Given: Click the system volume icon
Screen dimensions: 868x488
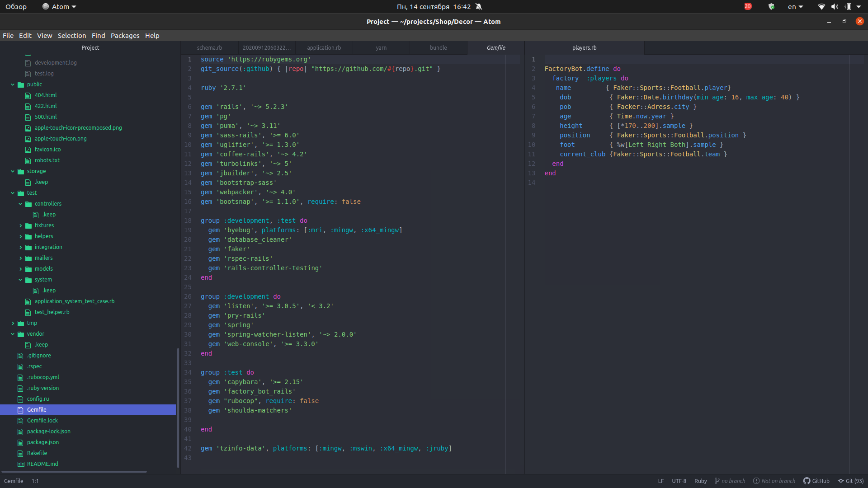Looking at the screenshot, I should pos(835,7).
